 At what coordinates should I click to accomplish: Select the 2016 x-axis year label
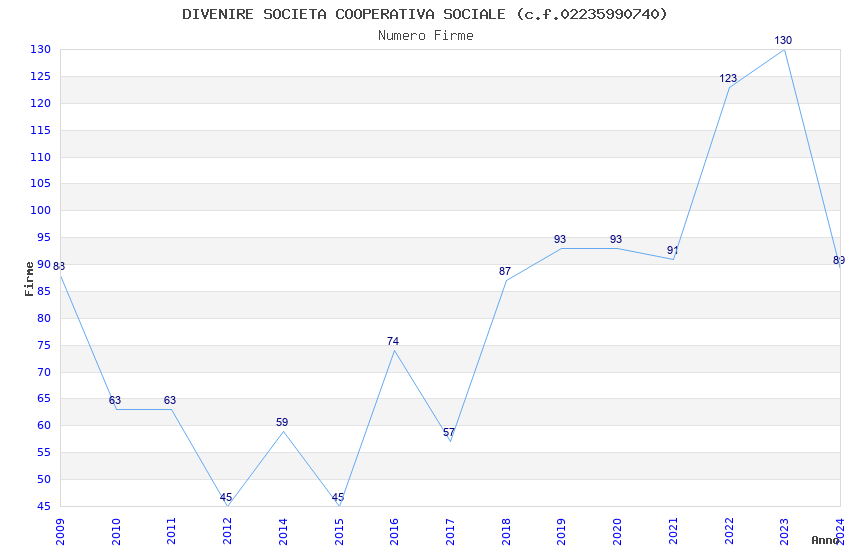tap(394, 531)
